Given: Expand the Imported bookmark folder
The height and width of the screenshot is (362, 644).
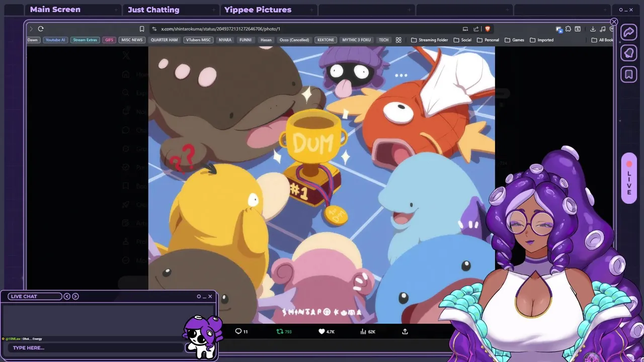Looking at the screenshot, I should [x=541, y=40].
